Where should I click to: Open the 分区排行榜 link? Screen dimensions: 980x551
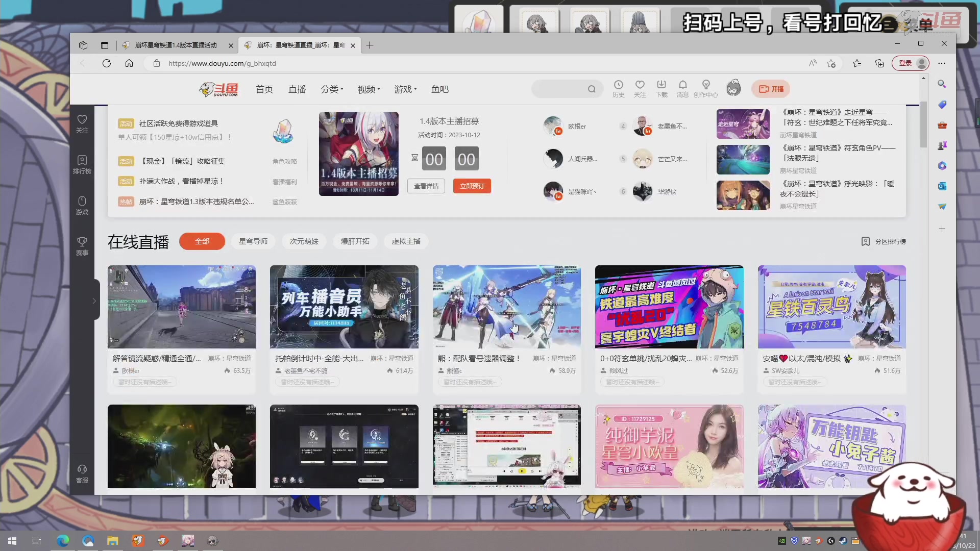point(884,241)
